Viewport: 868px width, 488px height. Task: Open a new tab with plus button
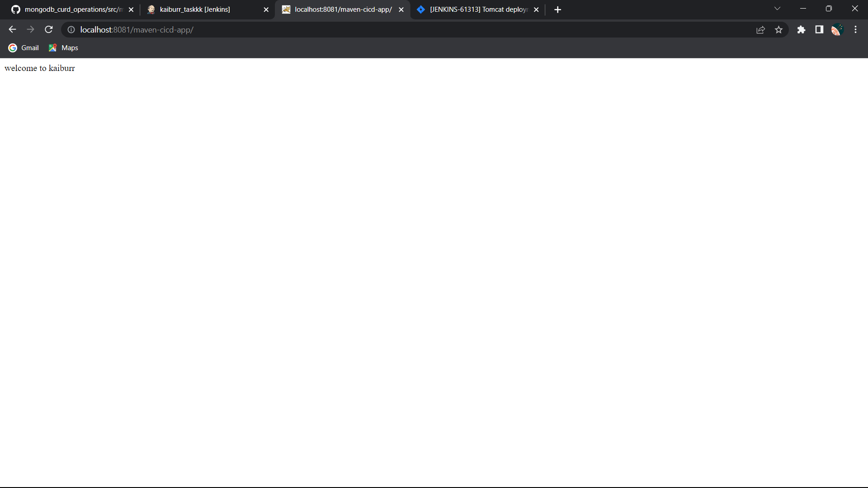point(557,9)
